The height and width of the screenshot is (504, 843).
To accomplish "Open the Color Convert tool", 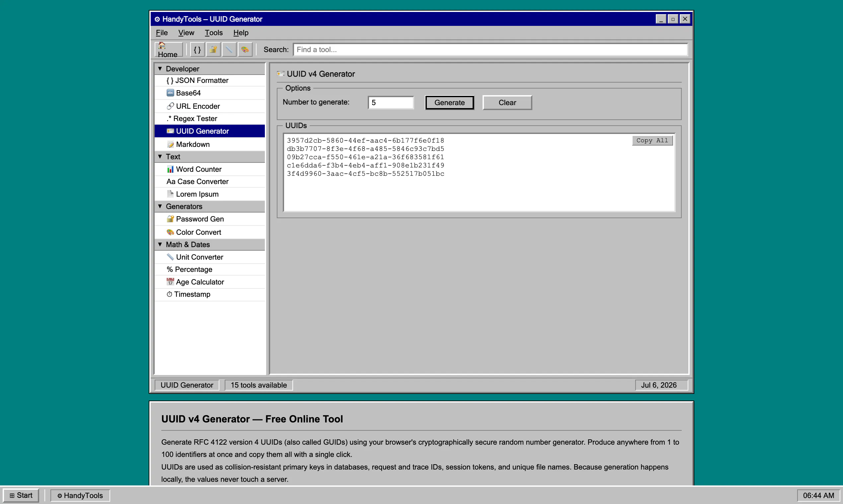I will click(x=209, y=232).
